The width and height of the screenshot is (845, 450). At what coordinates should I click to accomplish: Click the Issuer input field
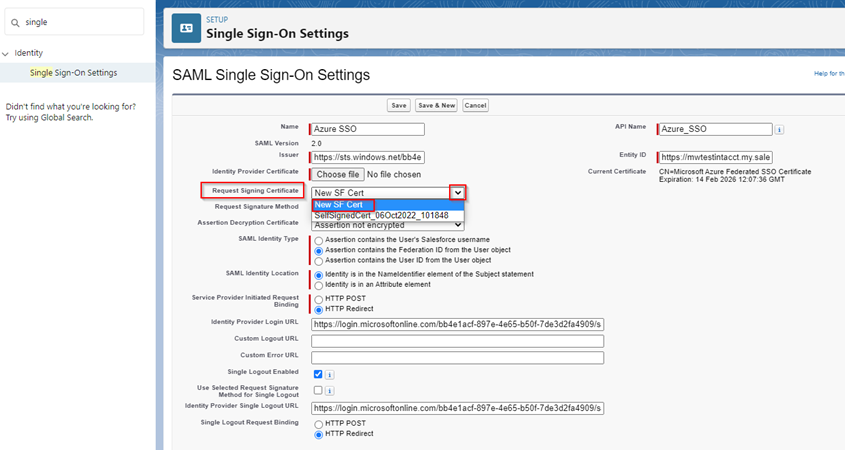coord(368,157)
